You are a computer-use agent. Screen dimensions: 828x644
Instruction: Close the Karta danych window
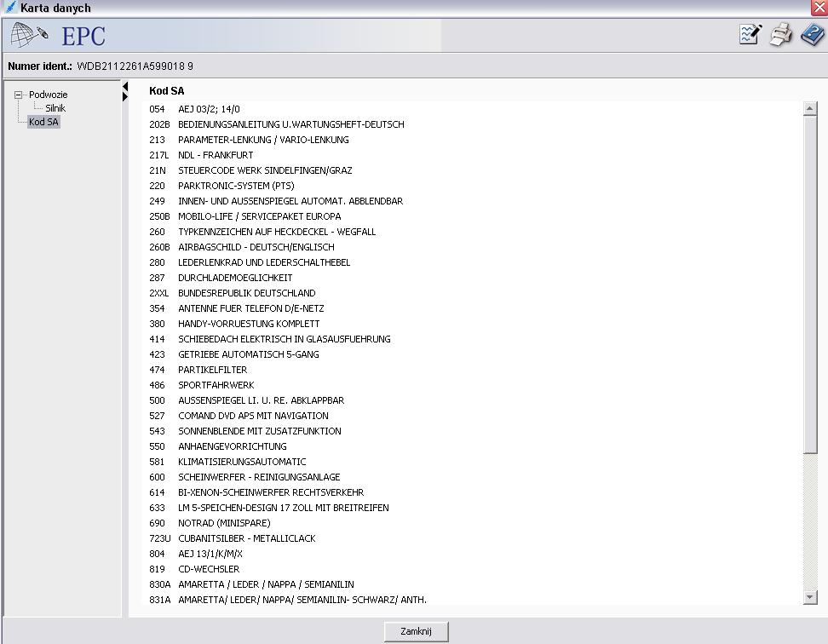(x=819, y=8)
